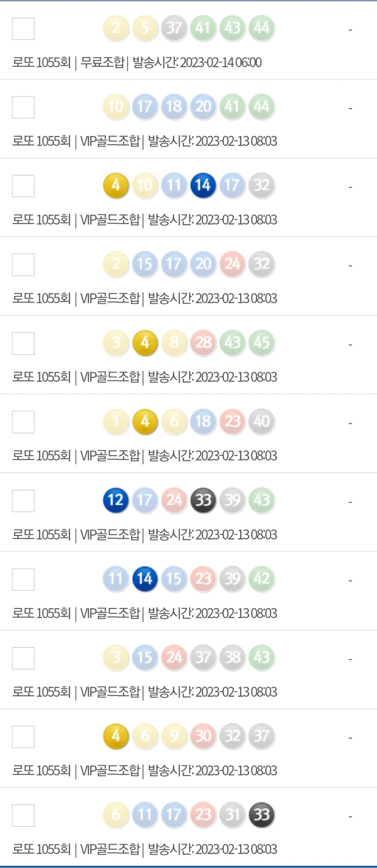Screen dimensions: 377x868
Task: Mark the checkbox for combination 11-14-15-23-39-42
Action: click(23, 579)
